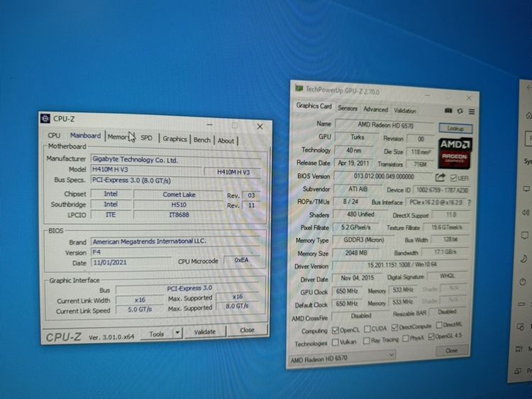Image resolution: width=532 pixels, height=399 pixels.
Task: Click the Memory Type GDDR3 (Micron) field
Action: 363,240
